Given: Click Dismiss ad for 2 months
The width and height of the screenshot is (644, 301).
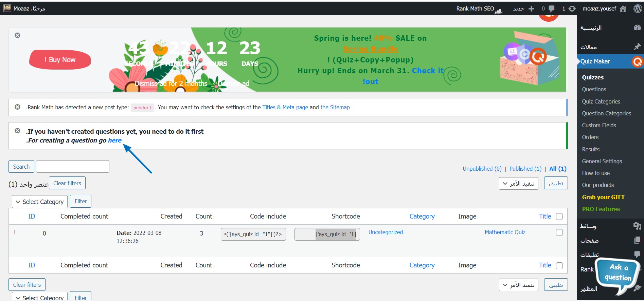Looking at the screenshot, I should click(171, 83).
